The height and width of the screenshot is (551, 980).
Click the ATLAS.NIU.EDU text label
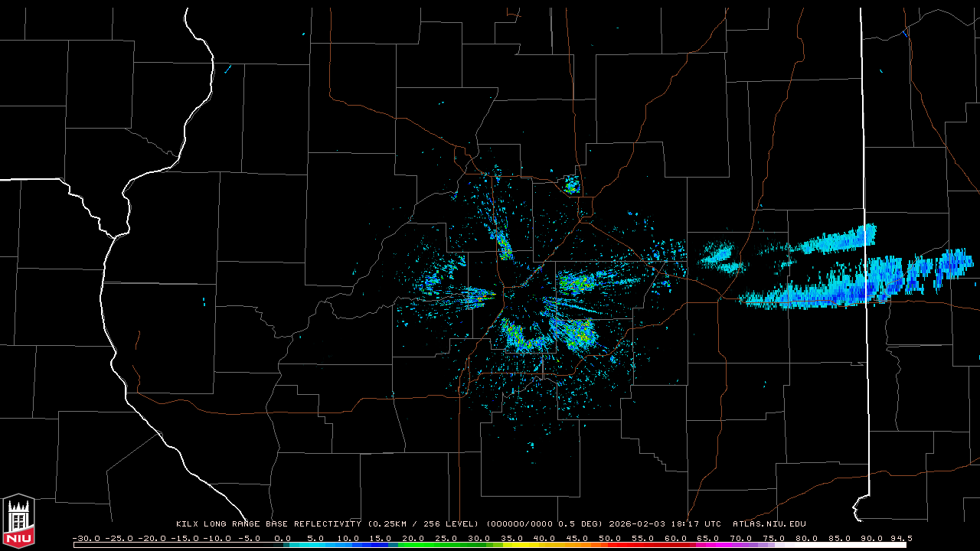[x=769, y=524]
